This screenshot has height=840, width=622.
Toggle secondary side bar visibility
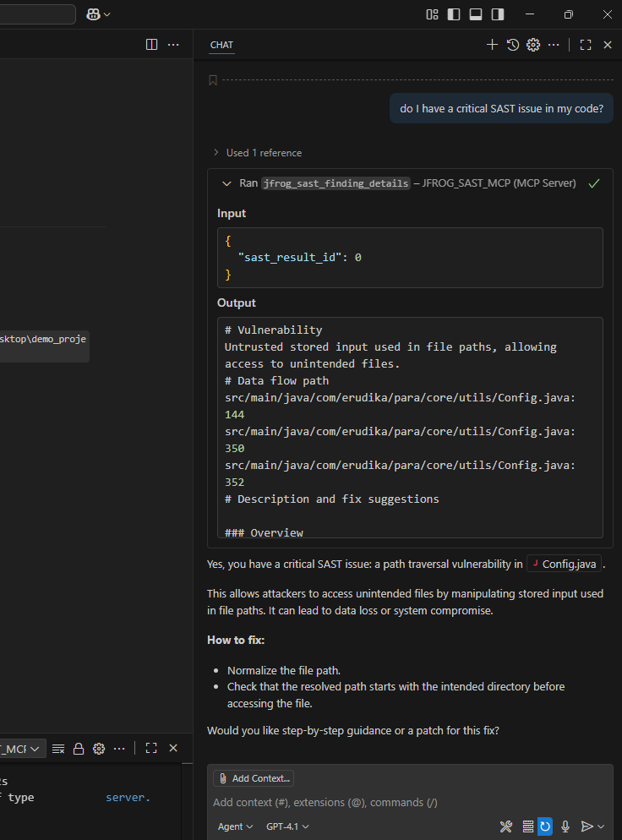coord(498,14)
